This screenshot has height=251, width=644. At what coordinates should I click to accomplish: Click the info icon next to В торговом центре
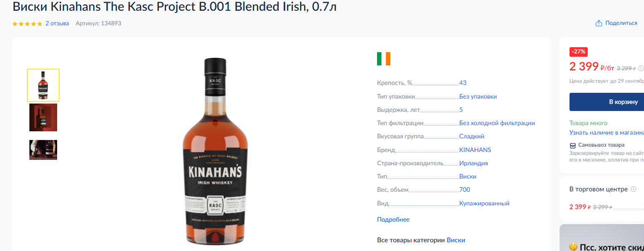pyautogui.click(x=633, y=189)
